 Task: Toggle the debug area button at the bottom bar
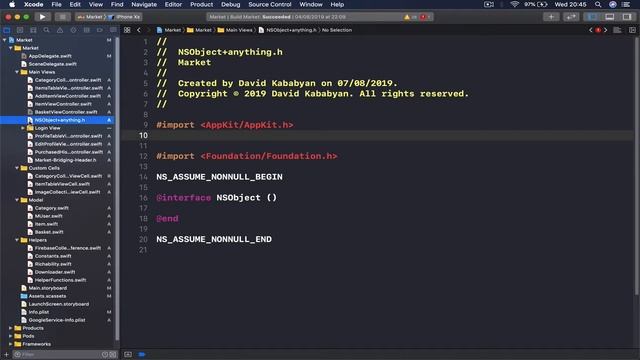pos(128,354)
